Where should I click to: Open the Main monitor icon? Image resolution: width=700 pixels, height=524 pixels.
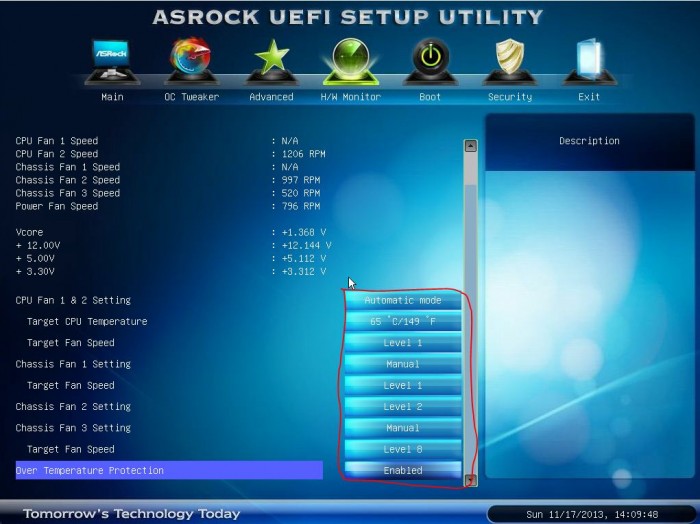[x=112, y=62]
